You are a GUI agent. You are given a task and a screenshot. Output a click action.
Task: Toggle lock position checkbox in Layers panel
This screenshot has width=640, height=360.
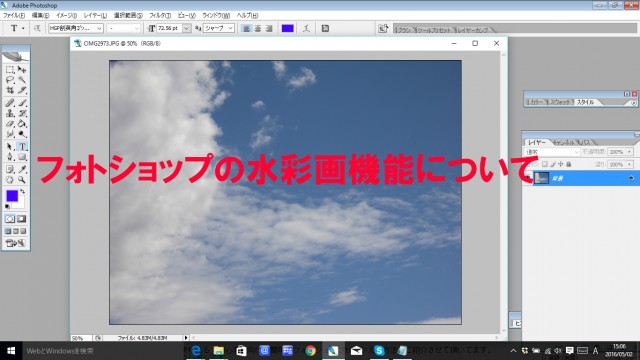point(561,164)
